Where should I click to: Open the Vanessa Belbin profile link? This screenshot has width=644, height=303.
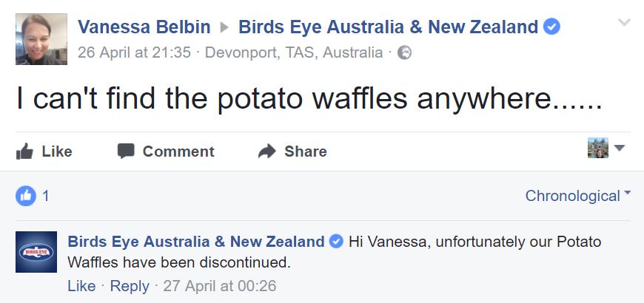[x=144, y=27]
